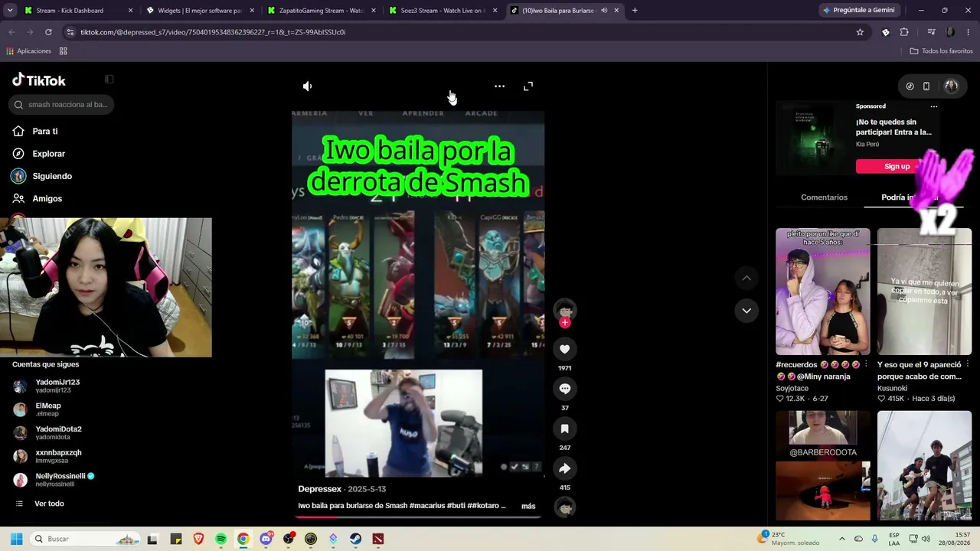This screenshot has height=551, width=980.
Task: Open Discord from the taskbar
Action: tap(266, 539)
